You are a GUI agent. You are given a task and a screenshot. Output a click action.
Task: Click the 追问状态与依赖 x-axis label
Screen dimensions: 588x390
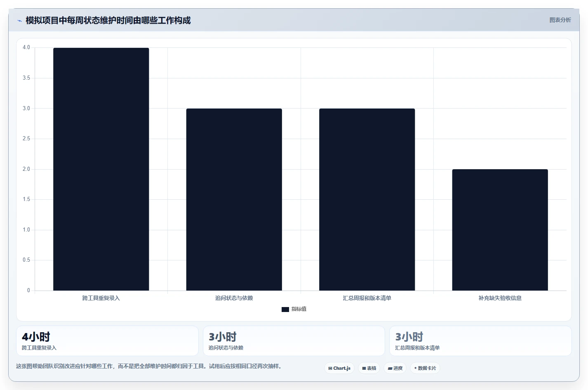click(x=234, y=298)
